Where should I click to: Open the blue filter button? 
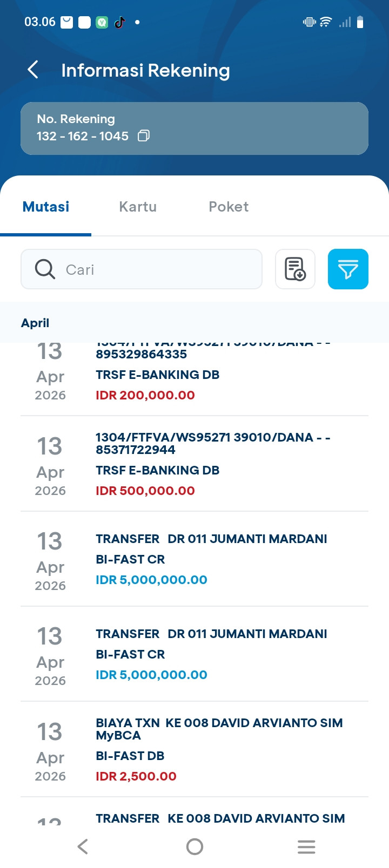348,269
